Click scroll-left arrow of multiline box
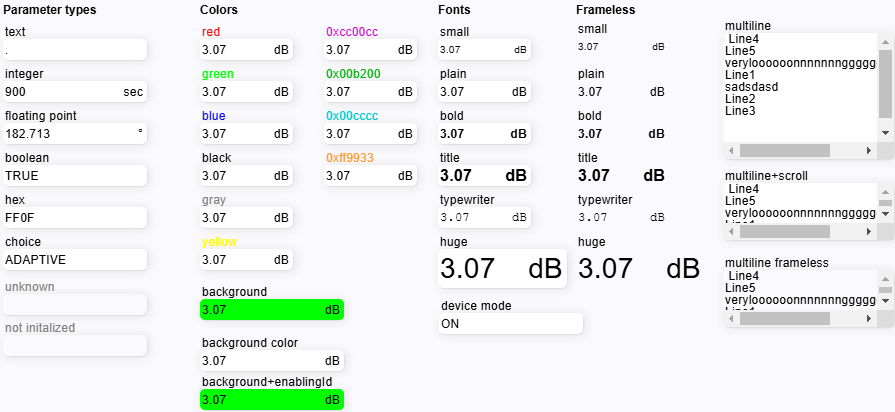The height and width of the screenshot is (412, 895). click(x=731, y=150)
